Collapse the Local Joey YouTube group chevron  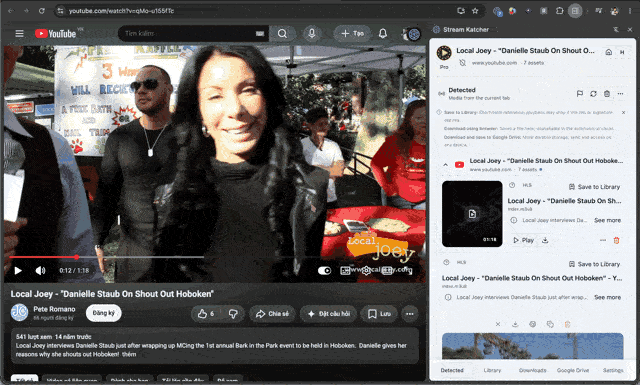(445, 165)
